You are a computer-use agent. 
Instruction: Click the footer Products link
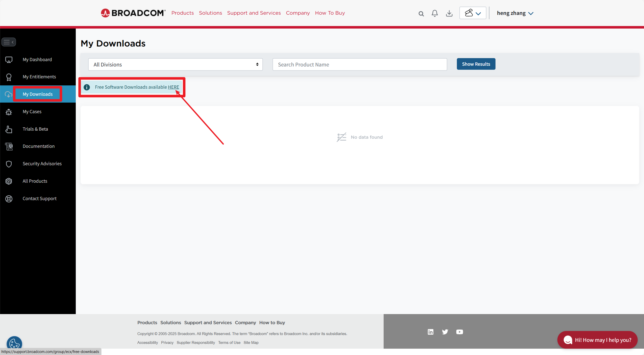click(x=147, y=323)
